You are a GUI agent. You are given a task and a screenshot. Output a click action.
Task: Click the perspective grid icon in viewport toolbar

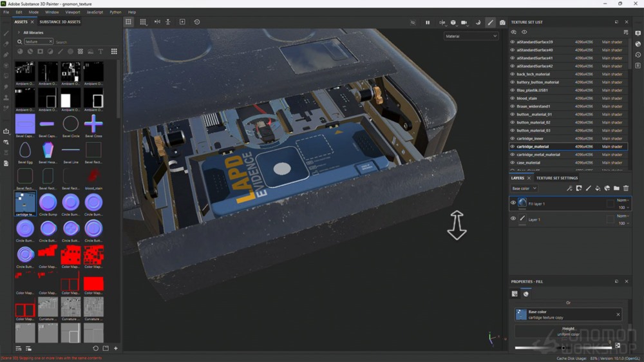tap(129, 22)
